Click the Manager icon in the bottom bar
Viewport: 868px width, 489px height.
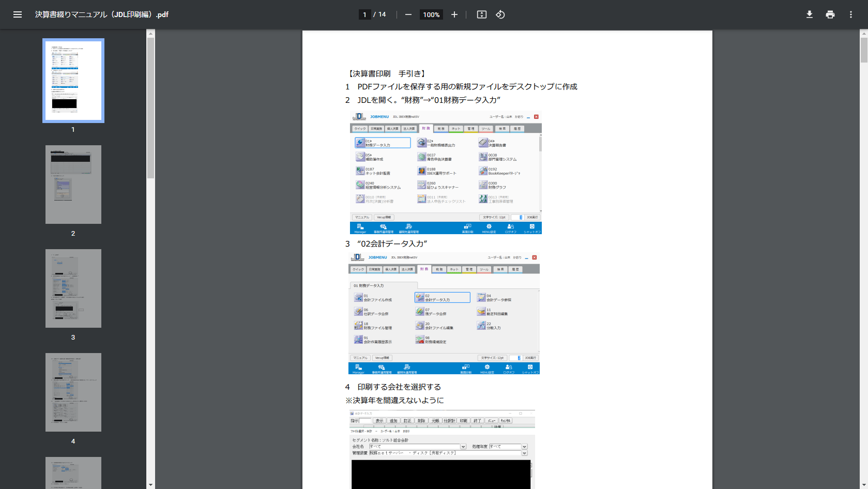360,227
